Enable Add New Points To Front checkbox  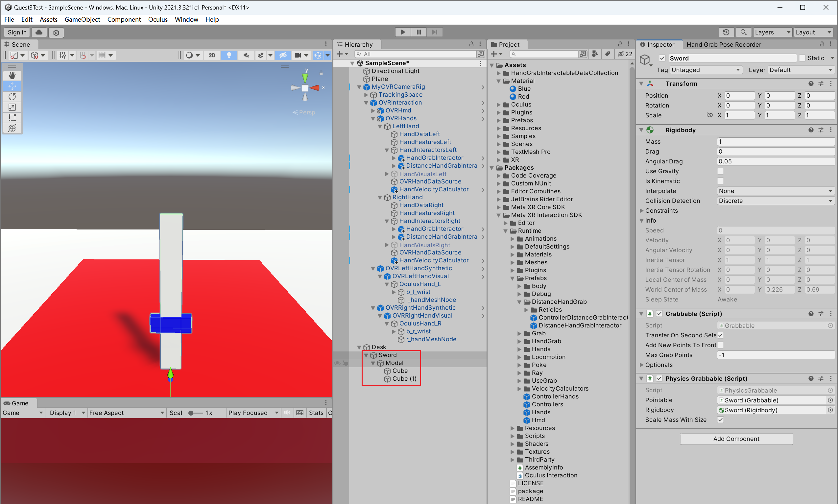(721, 345)
